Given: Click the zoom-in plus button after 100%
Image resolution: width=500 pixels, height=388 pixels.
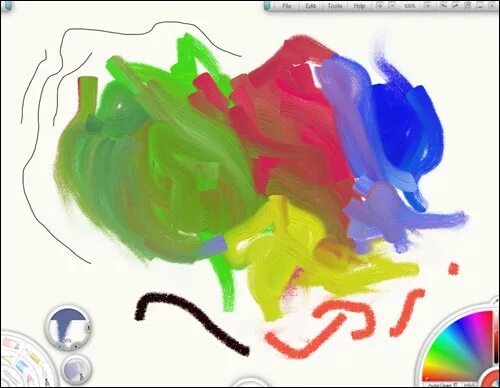Looking at the screenshot, I should pyautogui.click(x=428, y=5).
